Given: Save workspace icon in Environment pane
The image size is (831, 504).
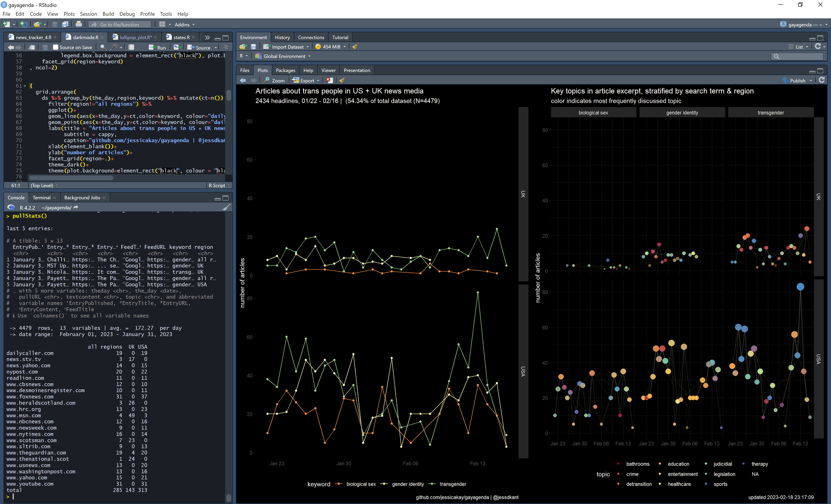Looking at the screenshot, I should [x=253, y=47].
